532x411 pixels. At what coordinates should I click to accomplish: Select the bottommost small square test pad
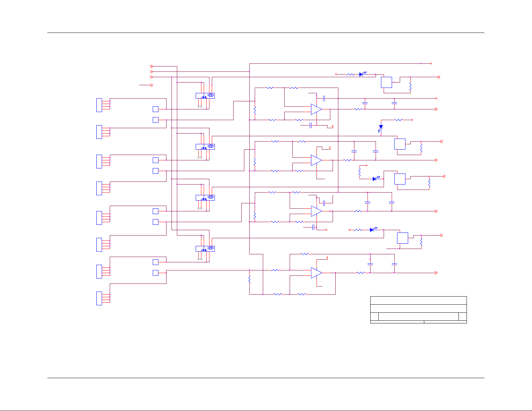point(155,273)
